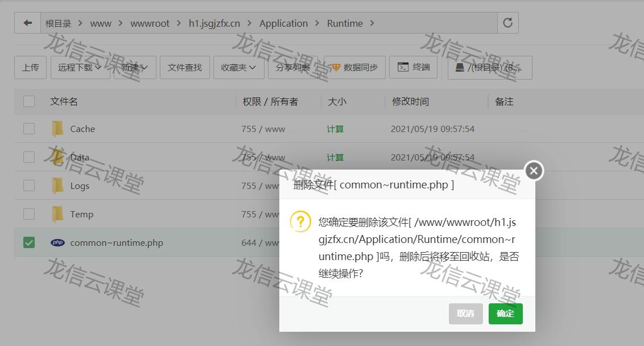
Task: Confirm deletion with the 确定 button
Action: pyautogui.click(x=505, y=314)
